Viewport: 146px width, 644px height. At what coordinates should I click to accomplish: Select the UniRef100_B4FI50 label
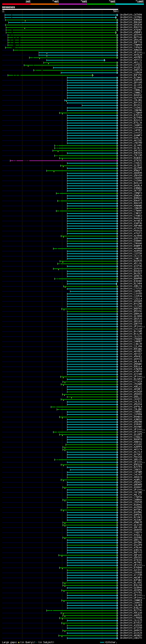(x=131, y=75)
